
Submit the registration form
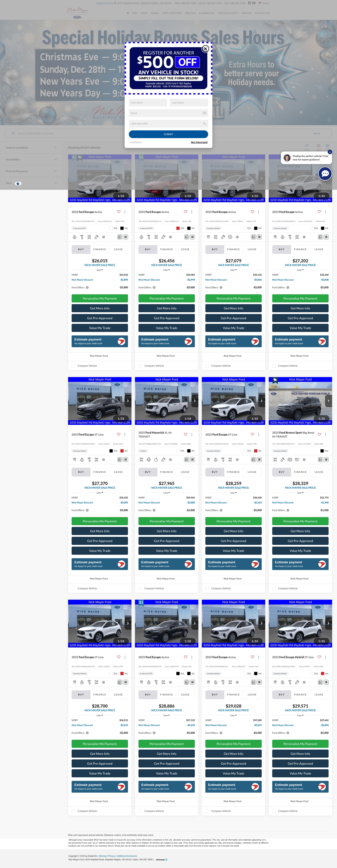coord(168,134)
